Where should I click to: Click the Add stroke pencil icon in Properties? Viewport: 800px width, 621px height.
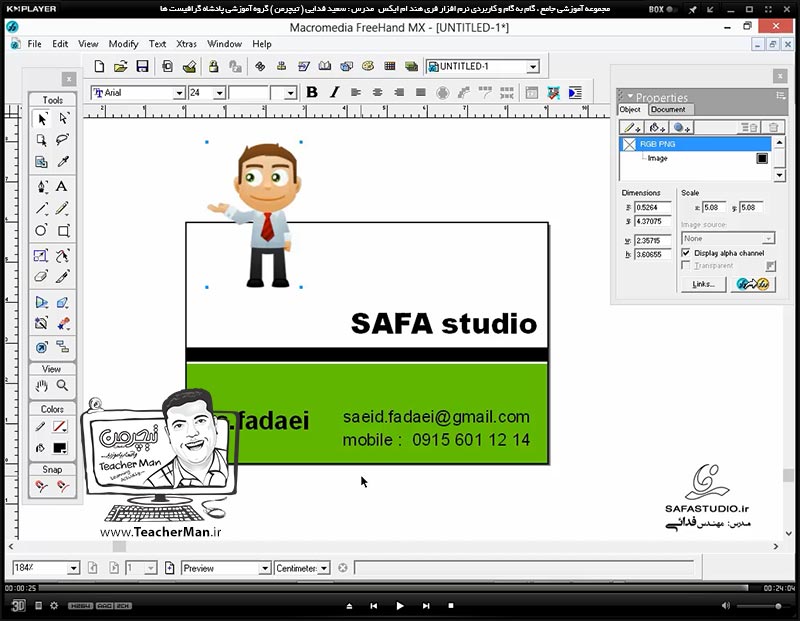(x=632, y=128)
